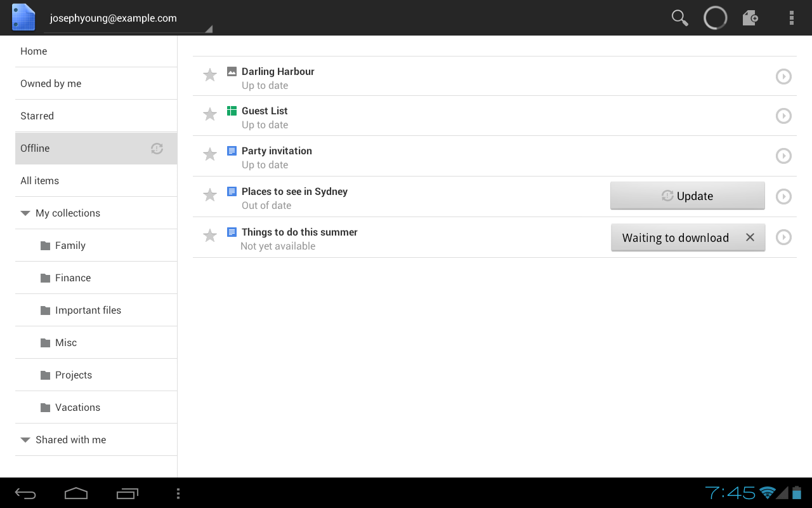The image size is (812, 508).
Task: Collapse My collections
Action: [x=25, y=213]
